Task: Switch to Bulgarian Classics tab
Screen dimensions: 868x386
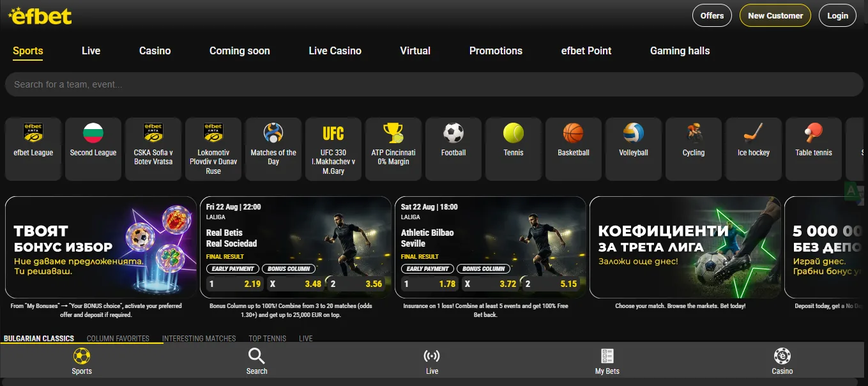Action: coord(39,338)
